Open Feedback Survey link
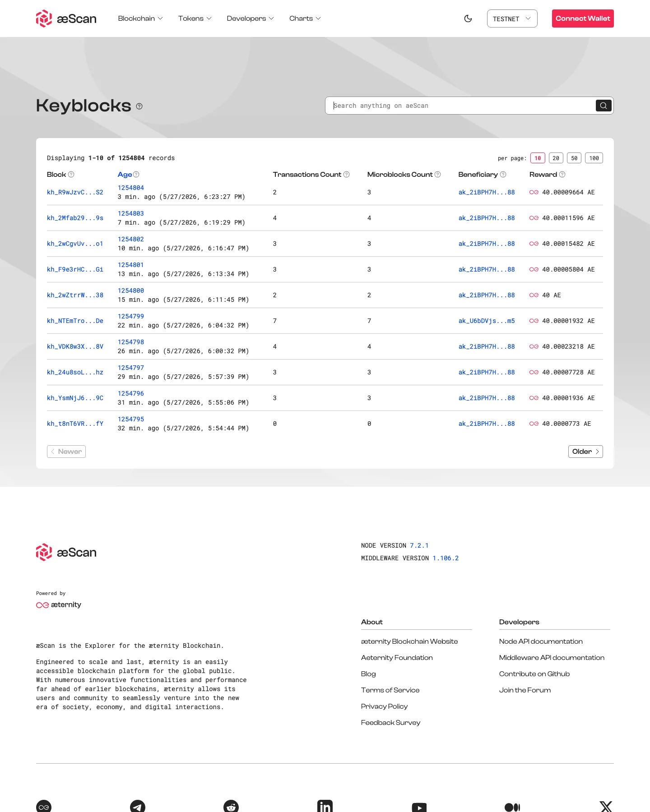This screenshot has width=650, height=812. click(x=390, y=723)
